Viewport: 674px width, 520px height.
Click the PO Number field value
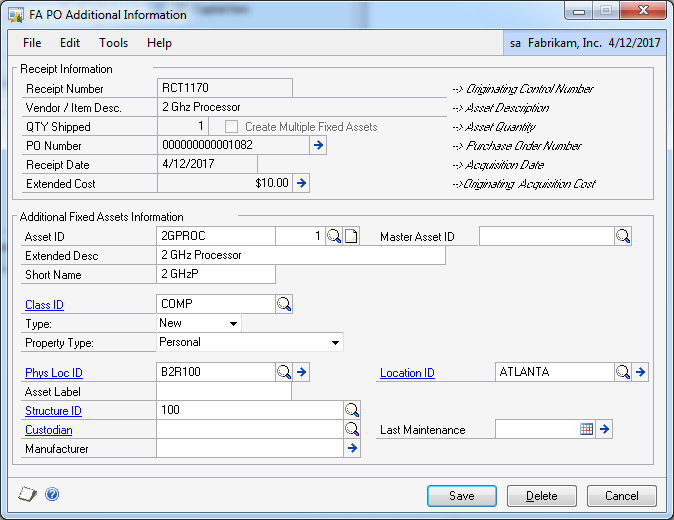[x=233, y=145]
